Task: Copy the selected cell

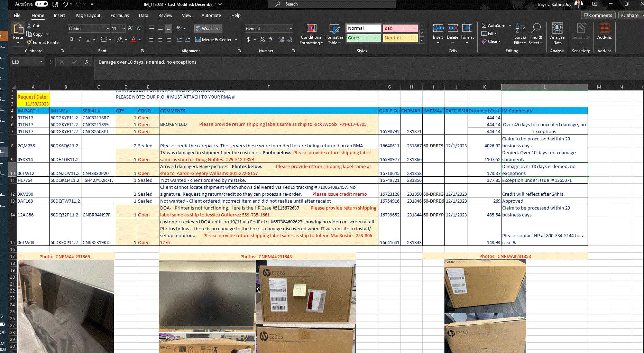Action: [x=35, y=34]
